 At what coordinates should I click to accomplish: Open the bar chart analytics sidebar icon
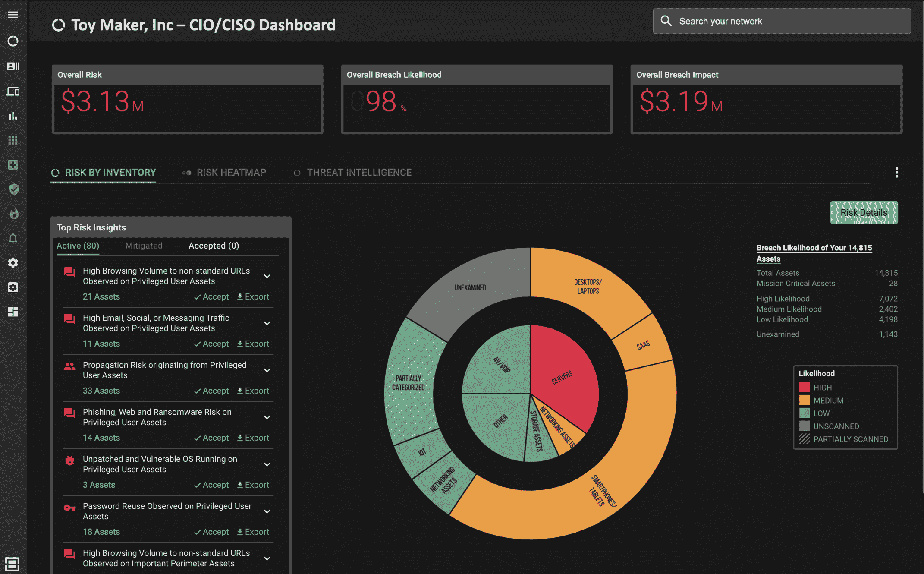pyautogui.click(x=13, y=116)
